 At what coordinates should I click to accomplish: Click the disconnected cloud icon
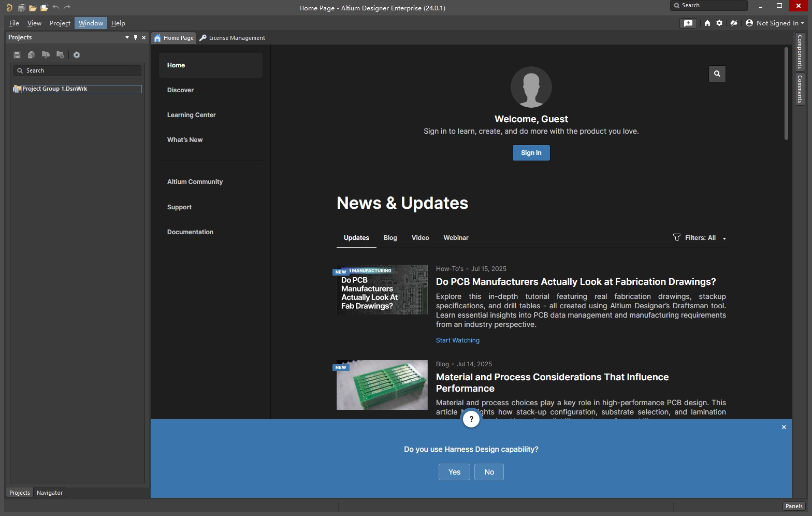click(734, 23)
